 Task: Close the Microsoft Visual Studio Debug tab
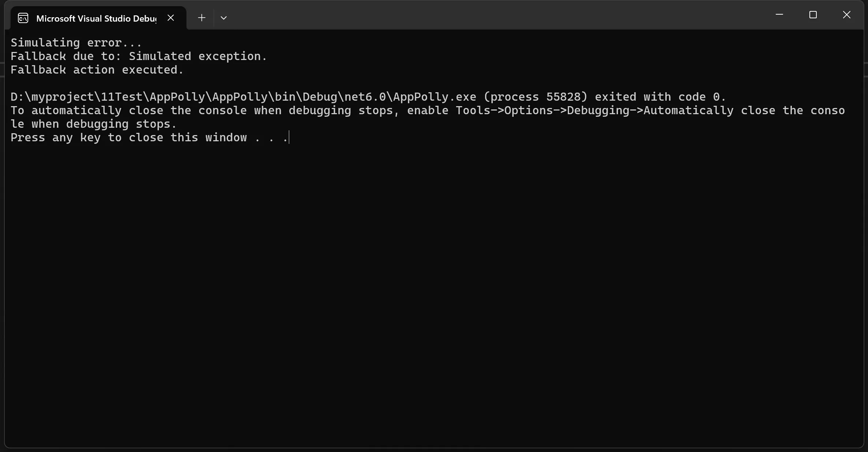click(x=171, y=18)
